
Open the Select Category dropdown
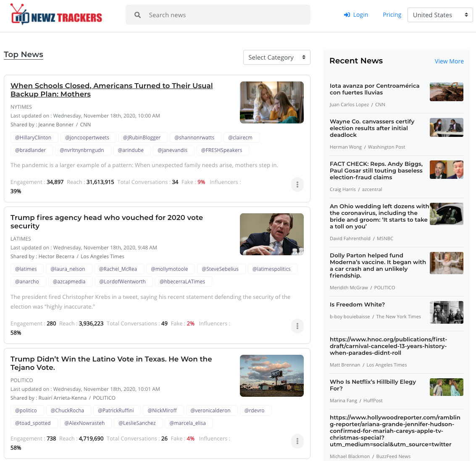tap(276, 58)
